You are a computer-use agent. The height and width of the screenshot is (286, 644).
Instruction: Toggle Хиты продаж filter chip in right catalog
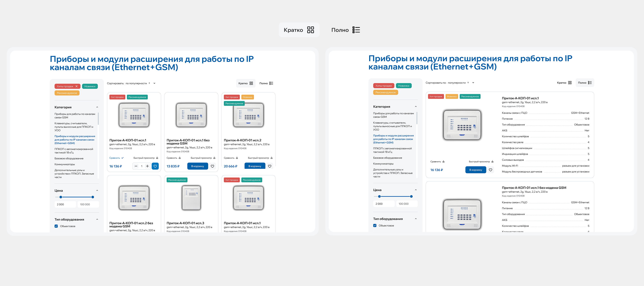pyautogui.click(x=384, y=86)
